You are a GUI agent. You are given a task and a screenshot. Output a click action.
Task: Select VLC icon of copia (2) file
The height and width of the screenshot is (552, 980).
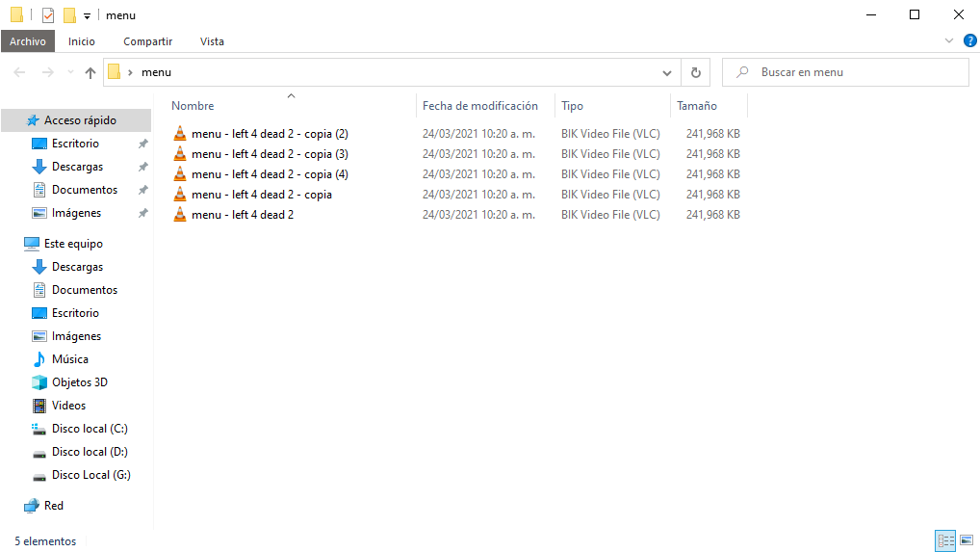tap(180, 133)
